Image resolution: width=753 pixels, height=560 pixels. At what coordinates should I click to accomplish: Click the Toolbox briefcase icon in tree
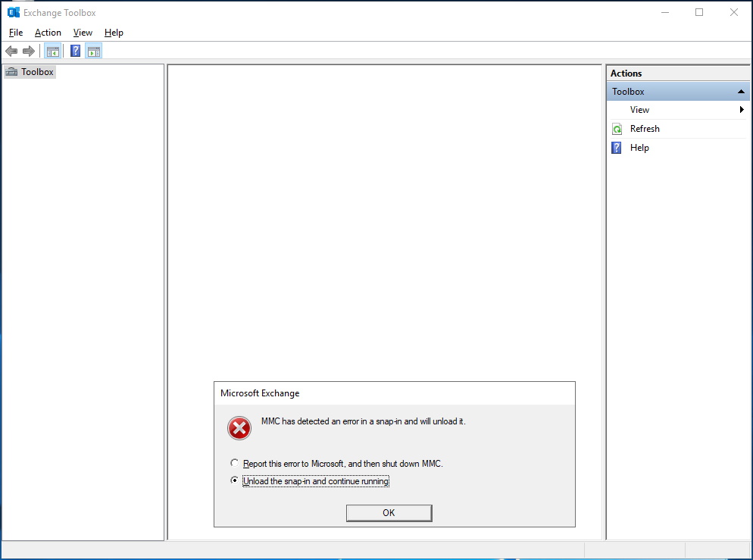click(11, 72)
